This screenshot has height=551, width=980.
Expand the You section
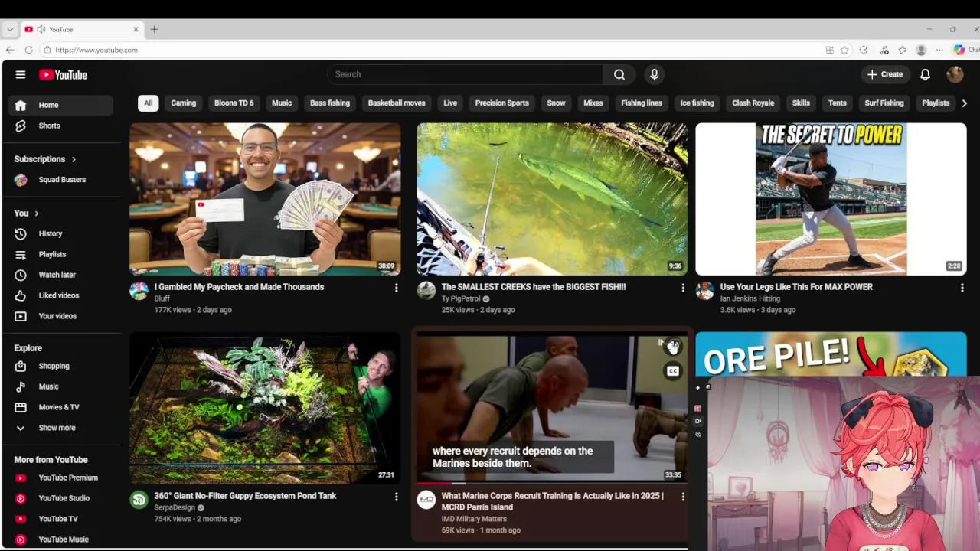click(x=26, y=214)
